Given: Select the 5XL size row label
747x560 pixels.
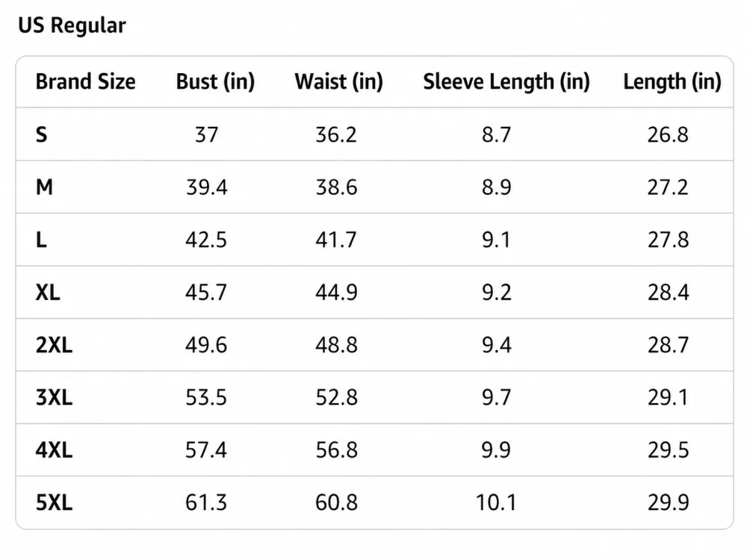Looking at the screenshot, I should click(54, 503).
